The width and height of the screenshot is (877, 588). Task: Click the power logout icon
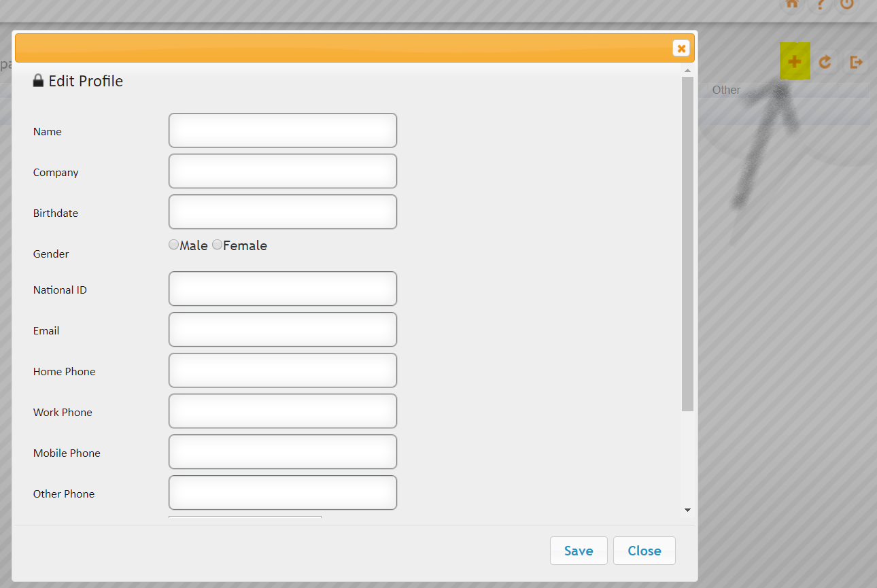[x=846, y=4]
